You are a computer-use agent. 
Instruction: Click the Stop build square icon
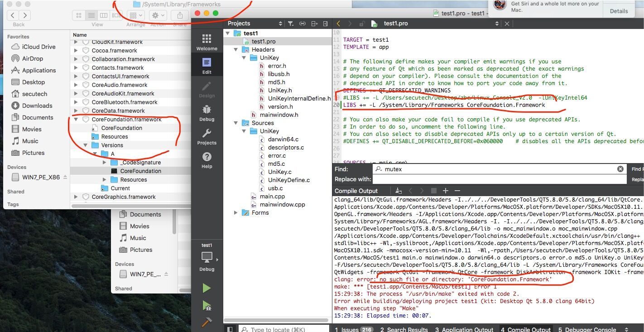tap(433, 191)
